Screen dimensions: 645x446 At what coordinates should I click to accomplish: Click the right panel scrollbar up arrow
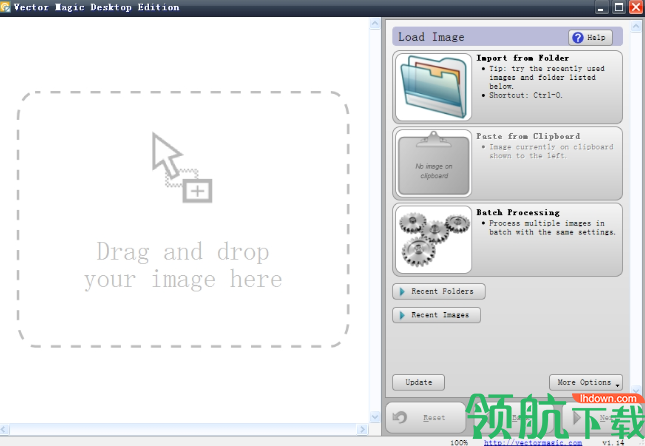[x=636, y=26]
